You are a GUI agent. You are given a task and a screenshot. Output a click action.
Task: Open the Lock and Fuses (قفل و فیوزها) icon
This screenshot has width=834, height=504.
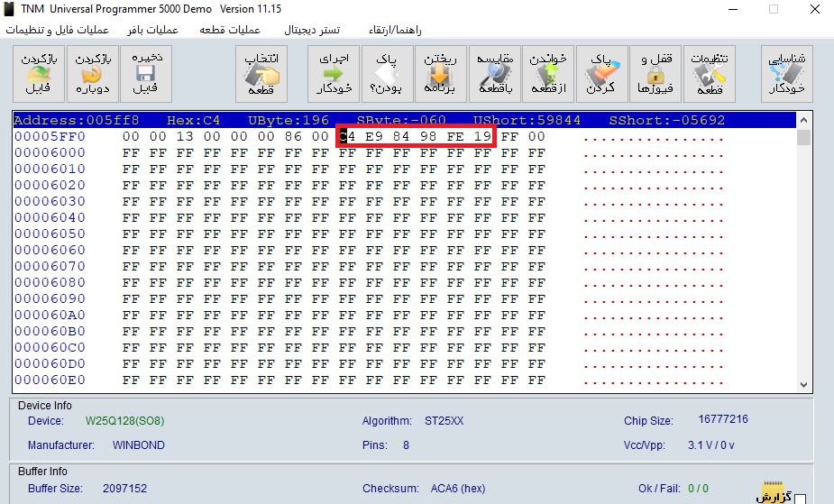[655, 73]
